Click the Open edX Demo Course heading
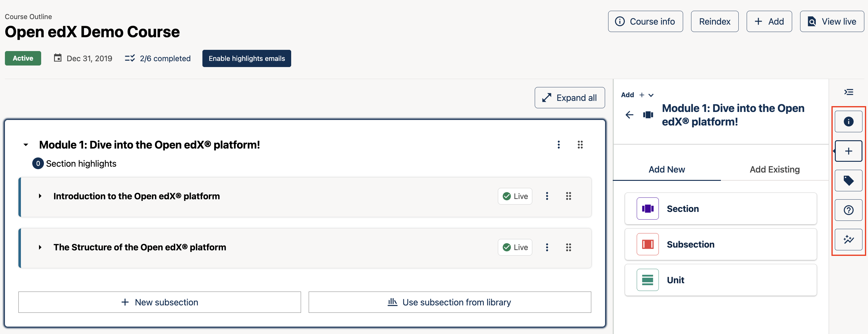The width and height of the screenshot is (868, 334). pos(92,32)
